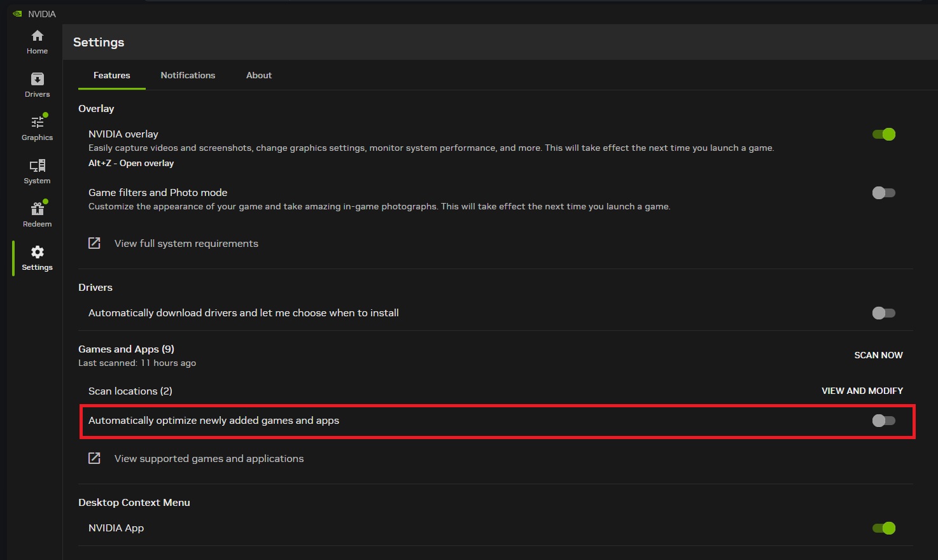Click the Games and Apps (9) heading
The width and height of the screenshot is (938, 560).
tap(126, 349)
